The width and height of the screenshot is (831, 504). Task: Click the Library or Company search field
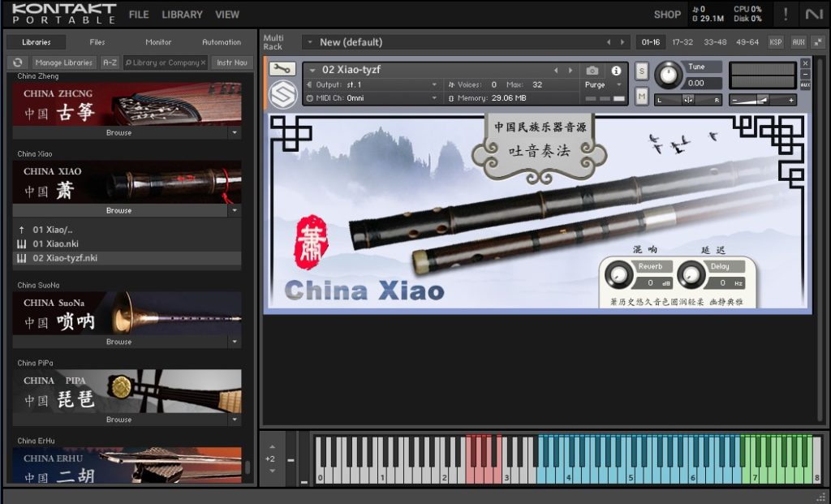pos(165,62)
